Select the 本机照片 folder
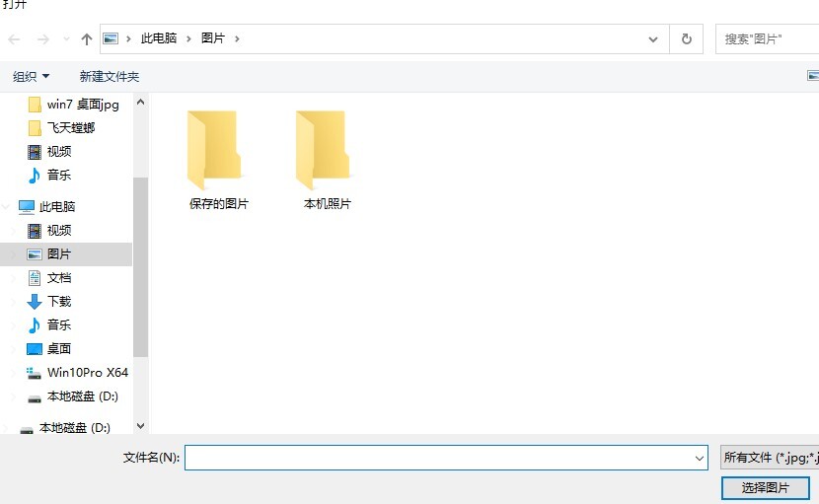The image size is (819, 504). click(327, 160)
